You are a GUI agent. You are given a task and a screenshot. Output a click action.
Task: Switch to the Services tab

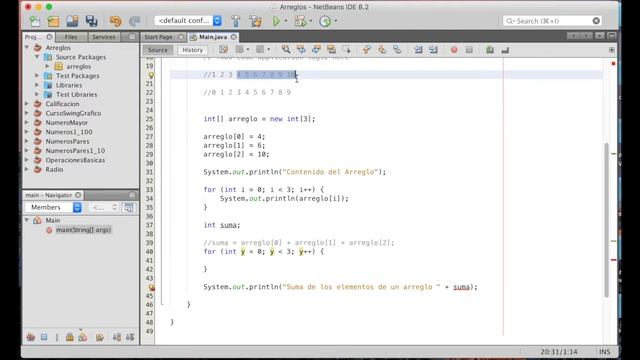(x=103, y=37)
